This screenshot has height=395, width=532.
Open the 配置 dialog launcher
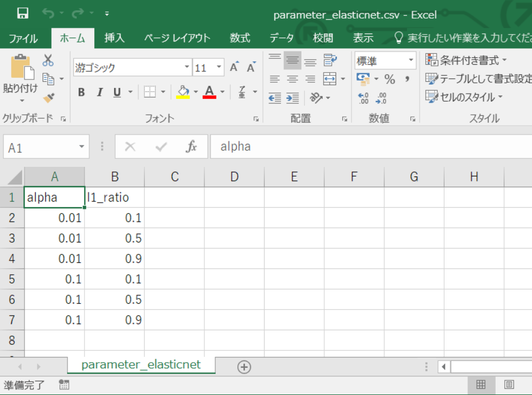tap(345, 119)
